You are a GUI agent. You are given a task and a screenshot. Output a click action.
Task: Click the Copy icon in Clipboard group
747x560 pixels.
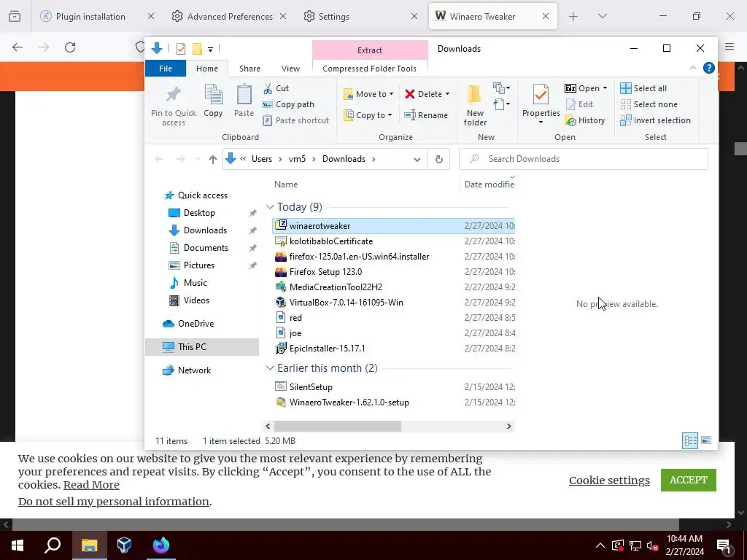pos(213,101)
